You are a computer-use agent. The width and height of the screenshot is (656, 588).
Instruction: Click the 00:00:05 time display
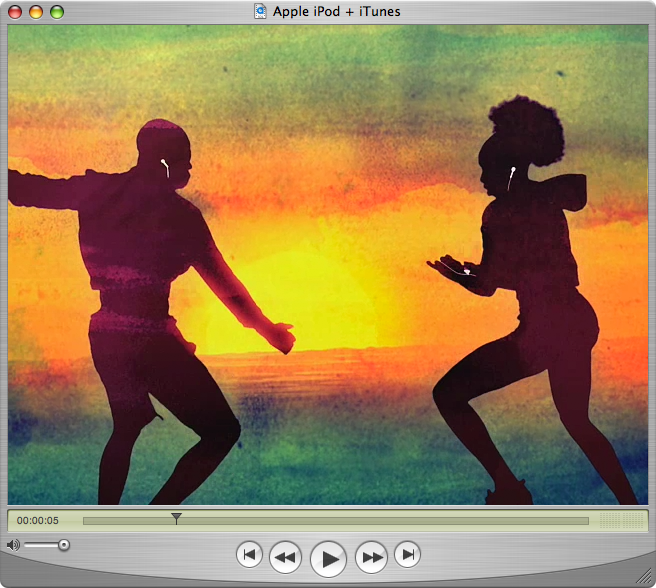[38, 521]
